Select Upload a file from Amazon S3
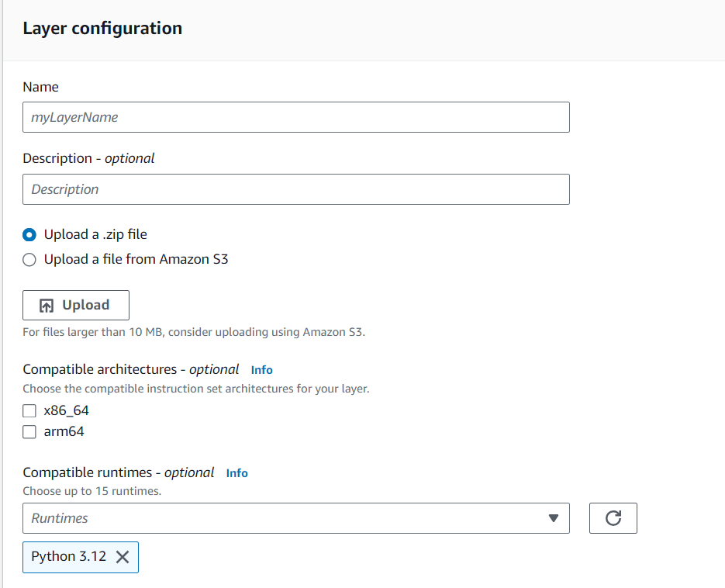 pos(29,260)
